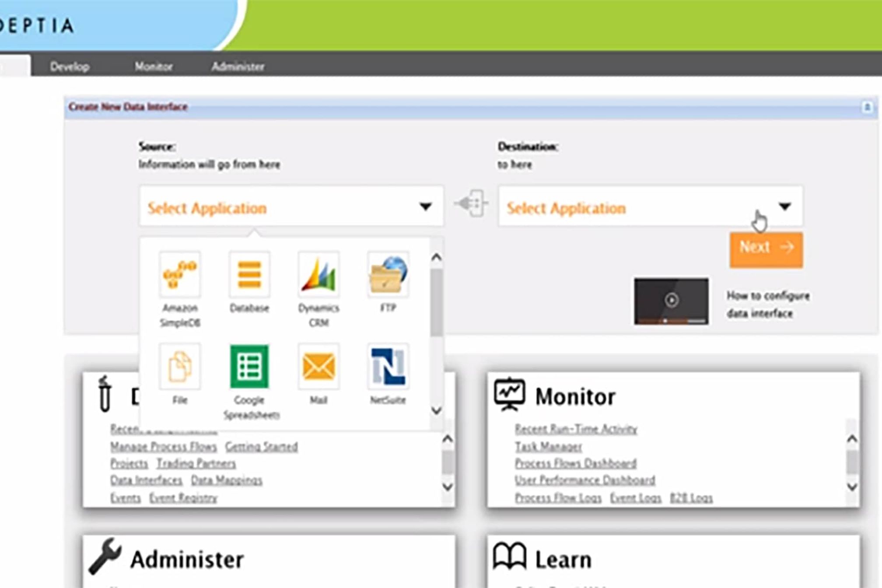Select the NetSuite application icon
Screen dimensions: 882x588
[x=388, y=367]
